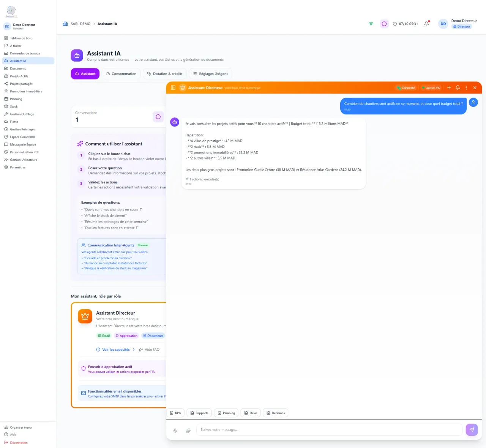The height and width of the screenshot is (448, 486).
Task: Click the Quota 3% badge in the chat header
Action: [x=431, y=88]
